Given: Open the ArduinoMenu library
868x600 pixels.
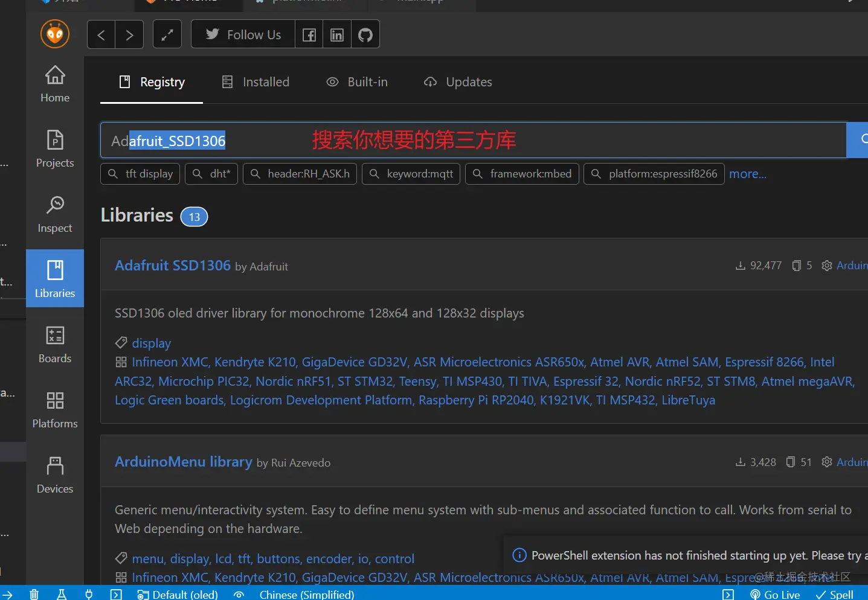Looking at the screenshot, I should pyautogui.click(x=184, y=462).
